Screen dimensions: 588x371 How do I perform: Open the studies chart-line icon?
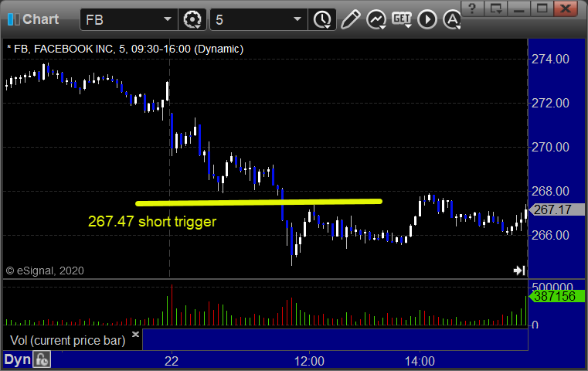[376, 19]
